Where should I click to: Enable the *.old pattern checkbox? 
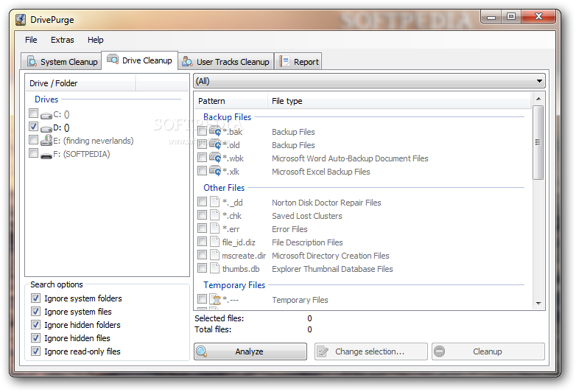point(202,144)
